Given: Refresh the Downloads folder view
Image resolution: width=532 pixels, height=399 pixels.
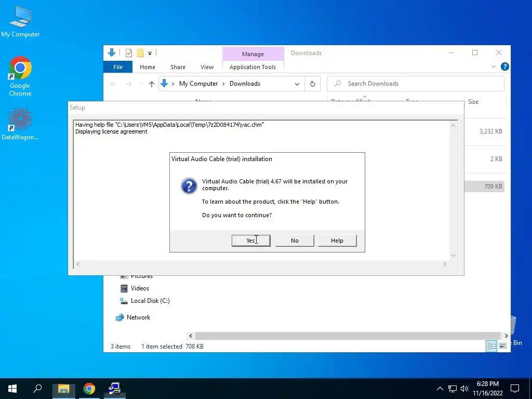Looking at the screenshot, I should [x=312, y=84].
